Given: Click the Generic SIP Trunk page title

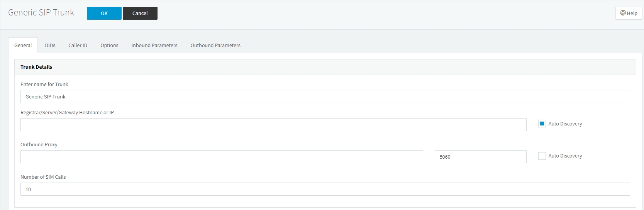Looking at the screenshot, I should [41, 12].
